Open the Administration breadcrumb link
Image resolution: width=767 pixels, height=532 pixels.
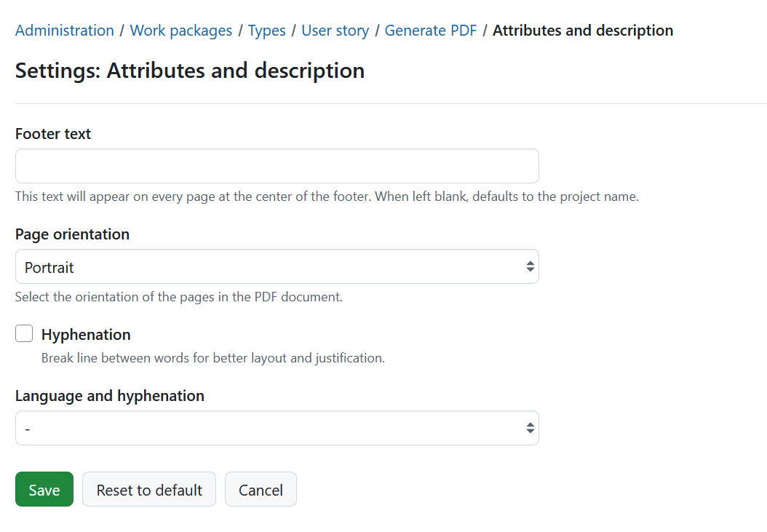[x=65, y=31]
